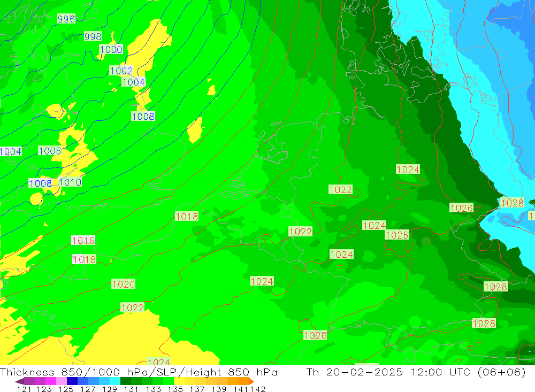Screen dimensions: 535x392
Task: Click the 121 legend value
Action: pyautogui.click(x=24, y=389)
